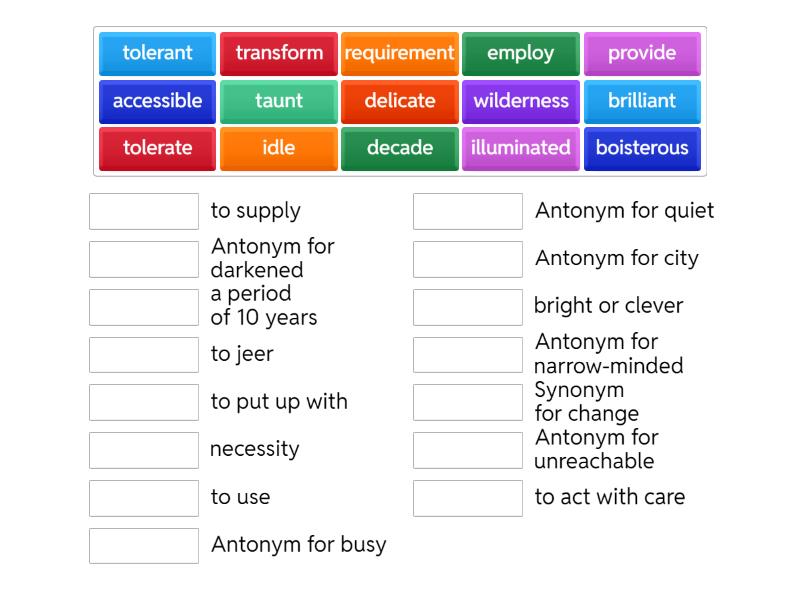Select the 'brilliant' word tile
The image size is (800, 600).
coord(642,101)
